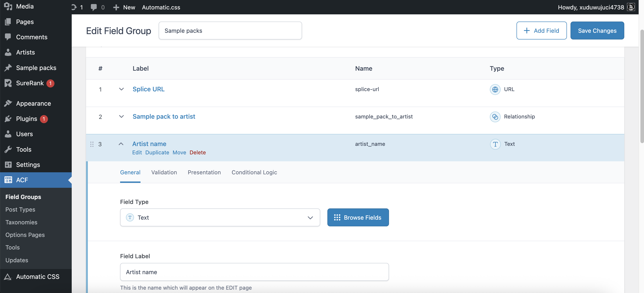644x293 pixels.
Task: Click the SureRank sidebar icon
Action: tap(8, 83)
